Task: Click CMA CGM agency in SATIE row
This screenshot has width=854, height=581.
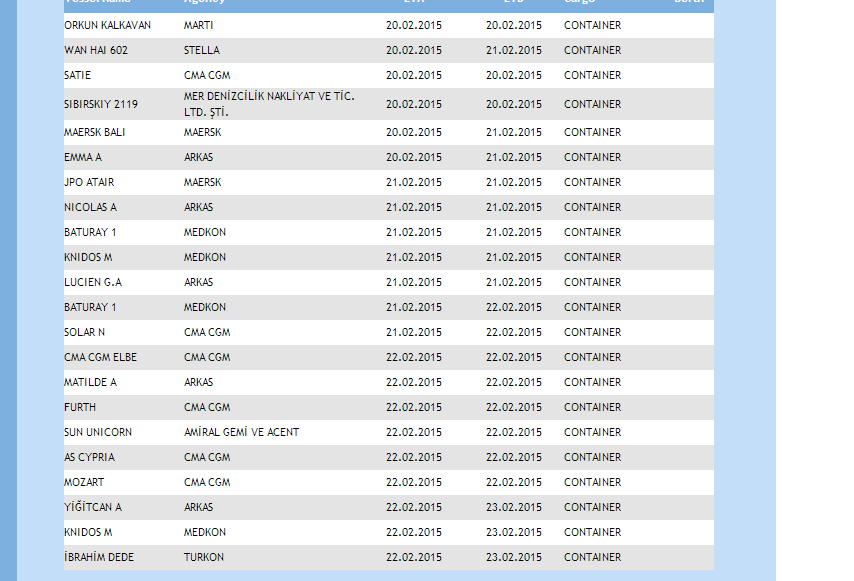Action: pos(207,76)
